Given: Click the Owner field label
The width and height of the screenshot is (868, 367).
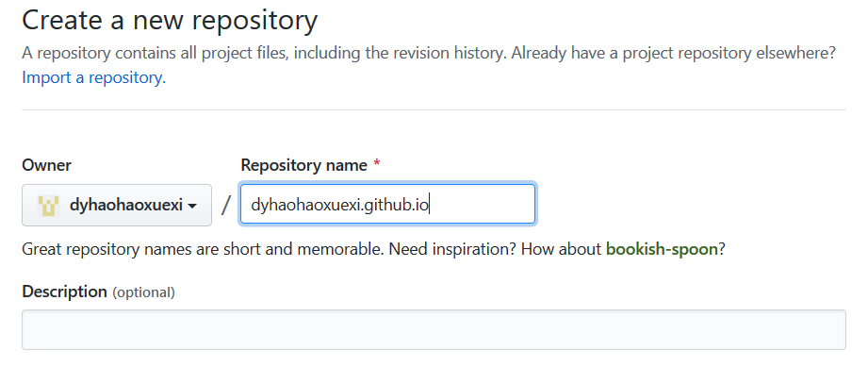Looking at the screenshot, I should 46,165.
